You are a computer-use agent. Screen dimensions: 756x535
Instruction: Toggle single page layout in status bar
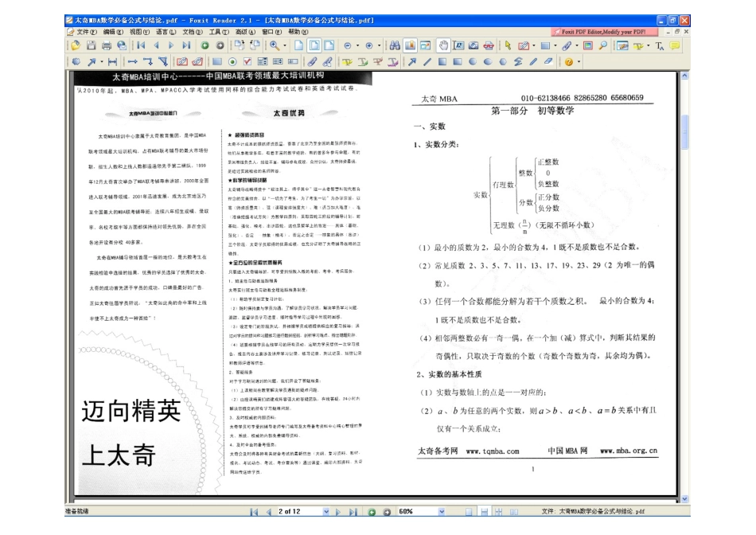coord(469,511)
